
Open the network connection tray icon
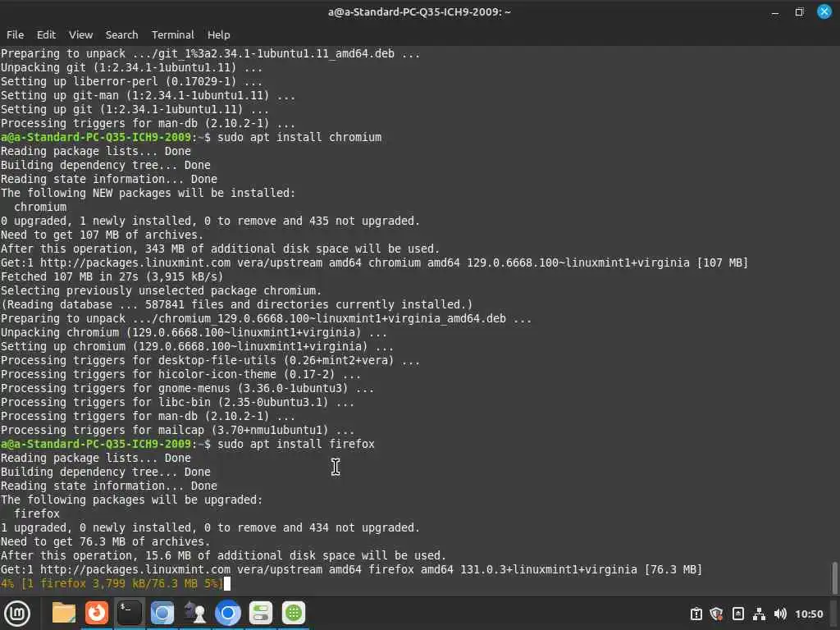pos(759,614)
